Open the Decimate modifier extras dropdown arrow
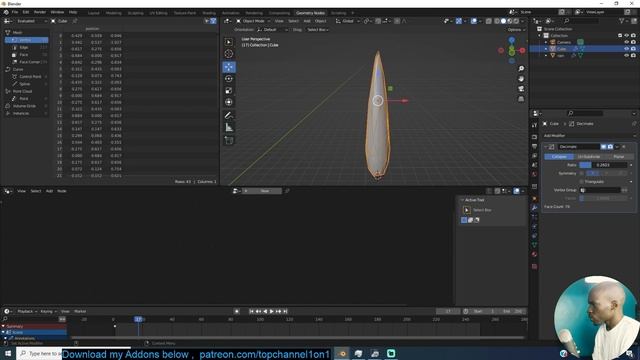Image resolution: width=640 pixels, height=360 pixels. click(617, 147)
